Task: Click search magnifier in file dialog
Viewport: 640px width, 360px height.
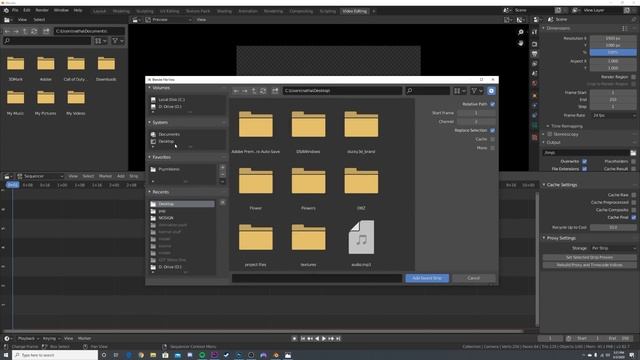Action: (409, 91)
